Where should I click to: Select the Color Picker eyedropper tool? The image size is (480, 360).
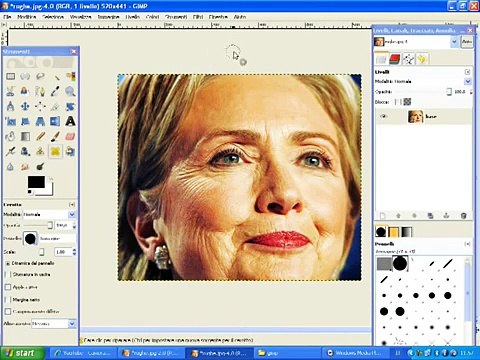55,91
